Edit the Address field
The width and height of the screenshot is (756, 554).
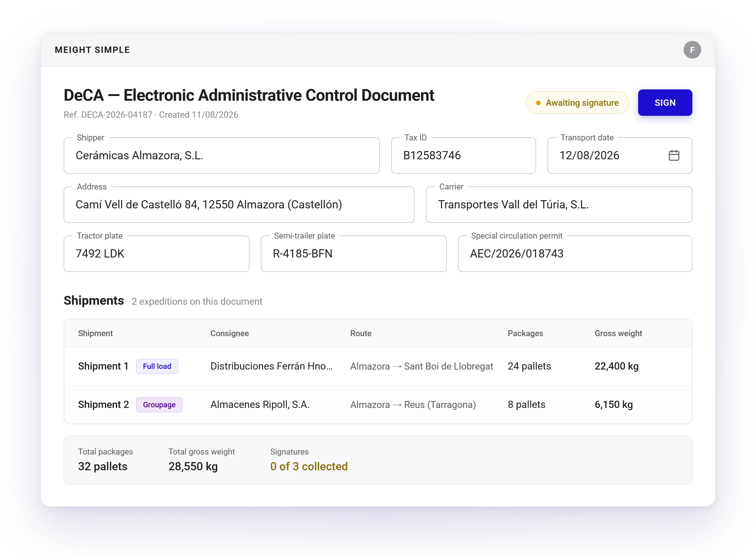pos(239,205)
